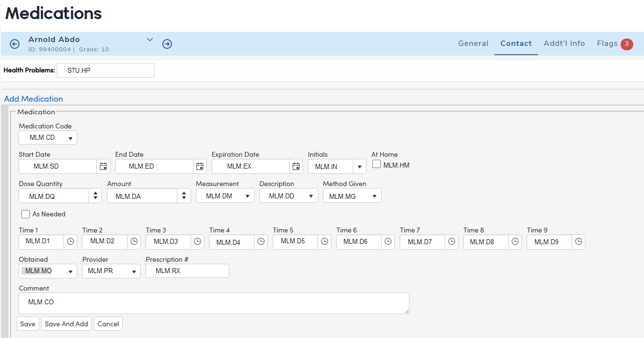Click the Time 5 input field
Image resolution: width=644 pixels, height=338 pixels.
point(295,241)
